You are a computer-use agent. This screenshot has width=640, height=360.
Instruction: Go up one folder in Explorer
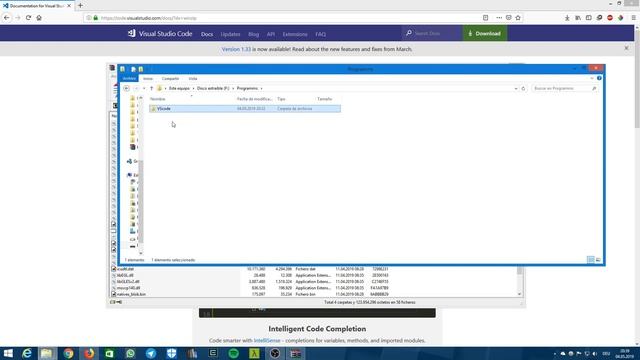[151, 89]
